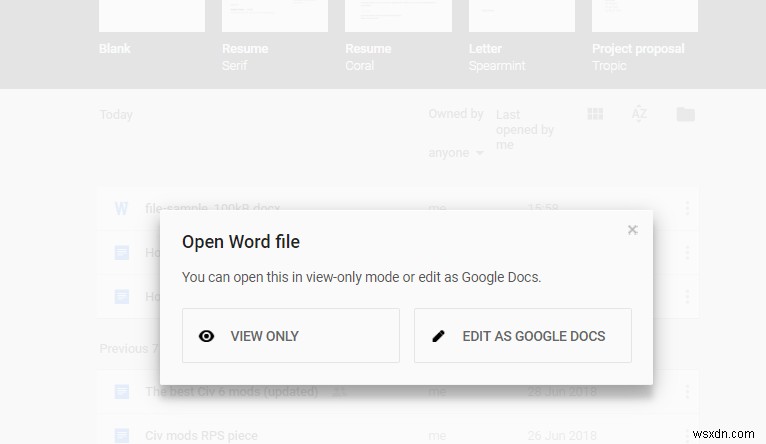766x444 pixels.
Task: Click Docs icon beside The best Civ 6 mods
Action: pyautogui.click(x=122, y=391)
